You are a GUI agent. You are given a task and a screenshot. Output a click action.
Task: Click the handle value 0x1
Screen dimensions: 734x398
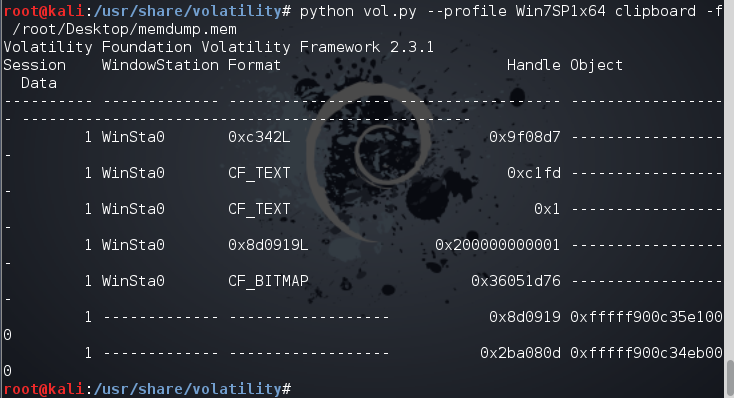(x=547, y=209)
